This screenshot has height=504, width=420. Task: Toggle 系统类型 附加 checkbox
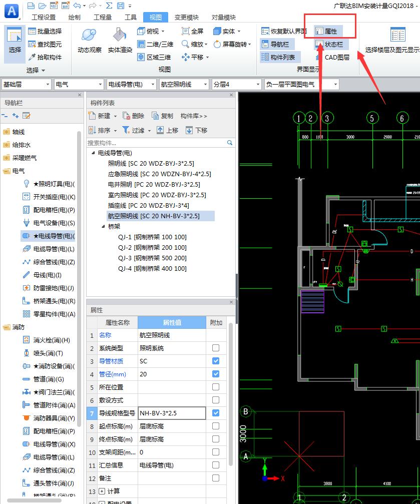pyautogui.click(x=216, y=348)
